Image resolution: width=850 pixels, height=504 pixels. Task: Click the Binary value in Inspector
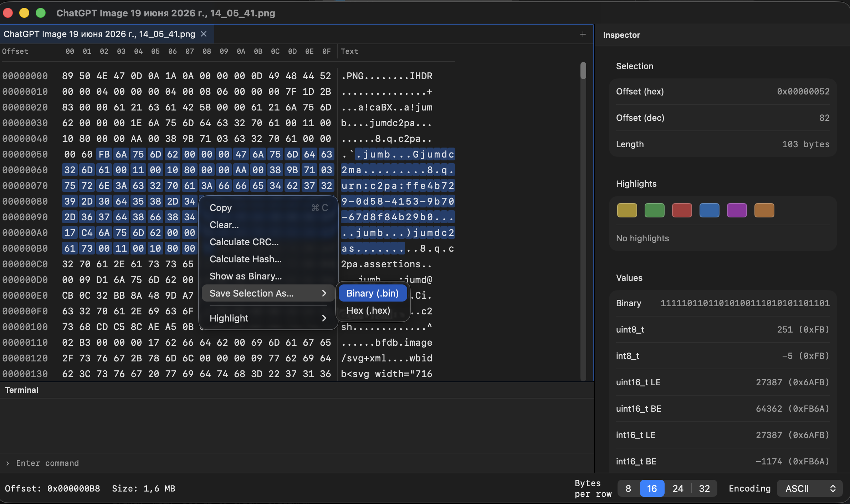745,303
